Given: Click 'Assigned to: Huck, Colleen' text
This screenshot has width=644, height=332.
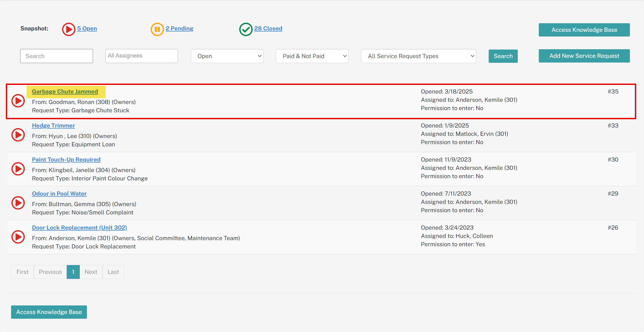Looking at the screenshot, I should pos(457,236).
